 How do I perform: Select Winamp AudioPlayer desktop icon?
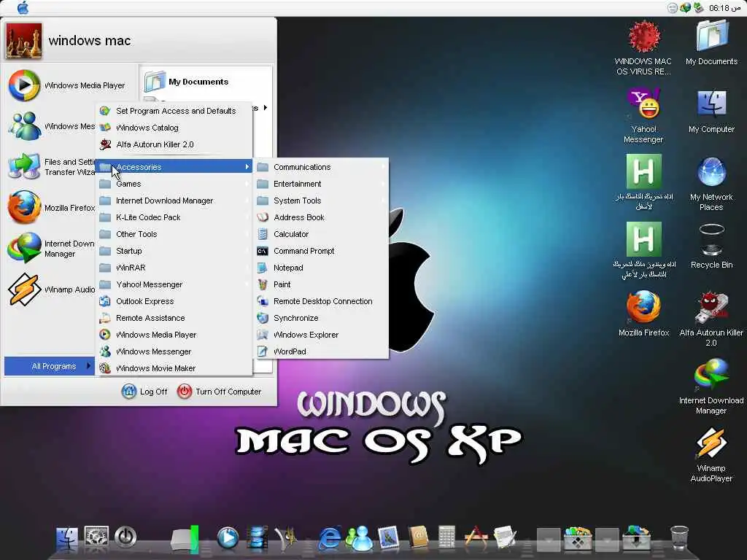coord(711,455)
